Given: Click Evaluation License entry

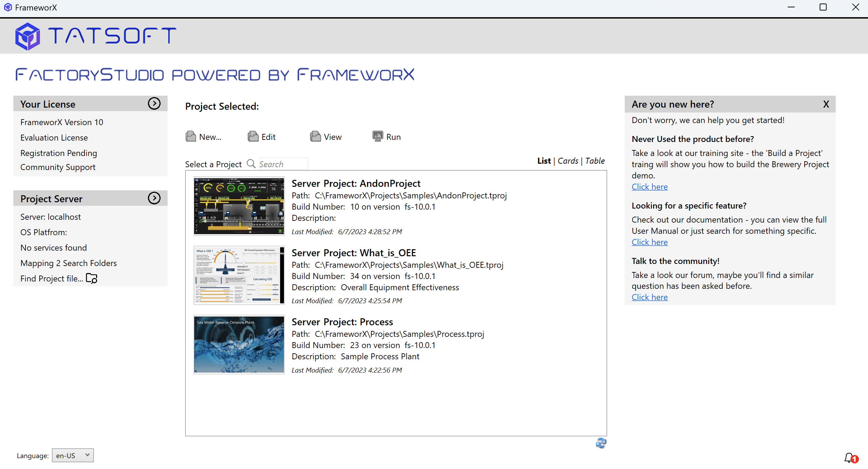Looking at the screenshot, I should click(x=54, y=138).
